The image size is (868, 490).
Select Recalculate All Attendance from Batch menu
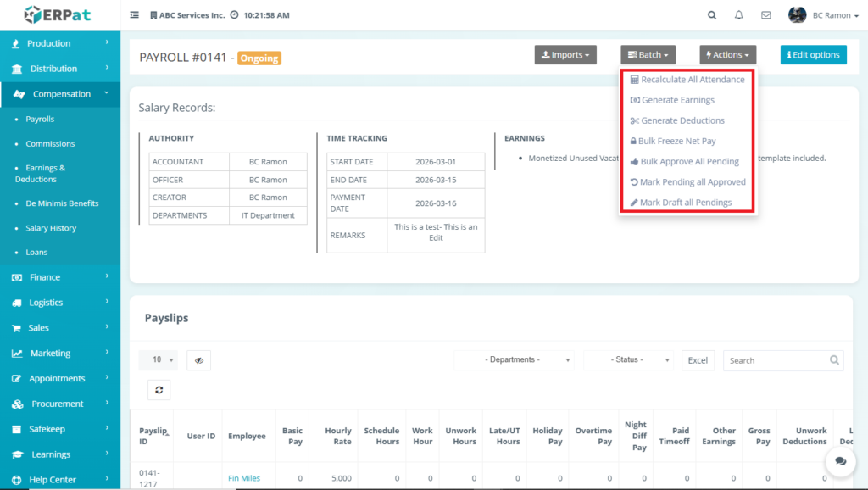tap(687, 80)
